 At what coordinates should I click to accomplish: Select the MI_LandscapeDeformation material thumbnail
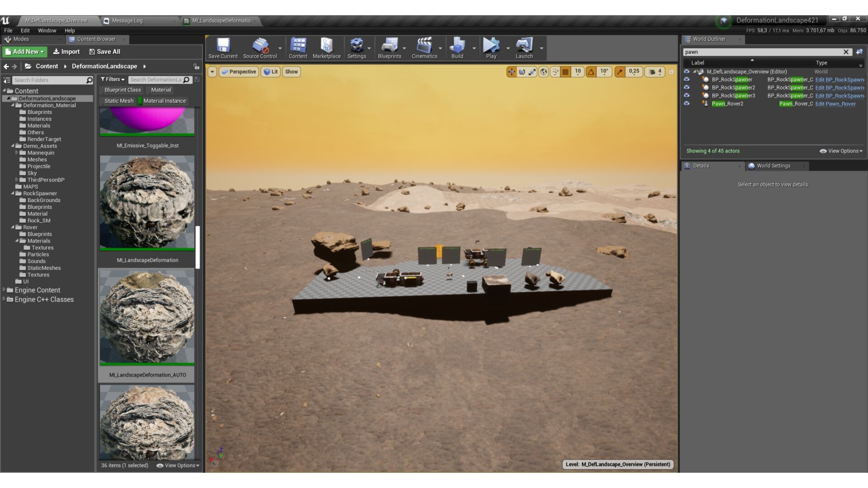[147, 203]
